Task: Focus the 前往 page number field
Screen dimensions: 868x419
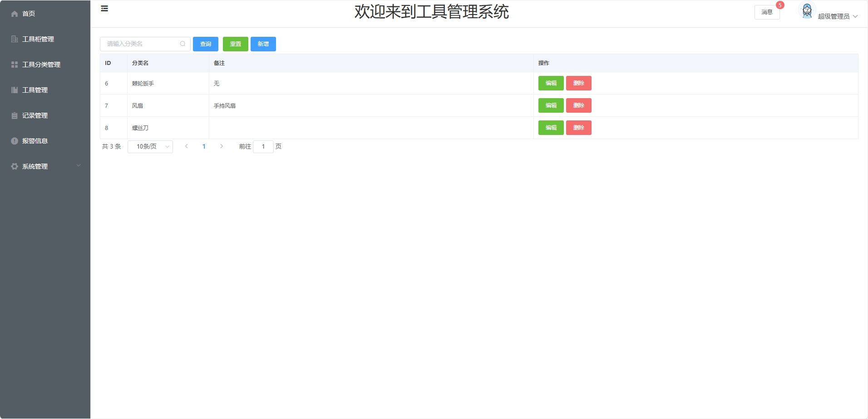Action: click(x=263, y=146)
